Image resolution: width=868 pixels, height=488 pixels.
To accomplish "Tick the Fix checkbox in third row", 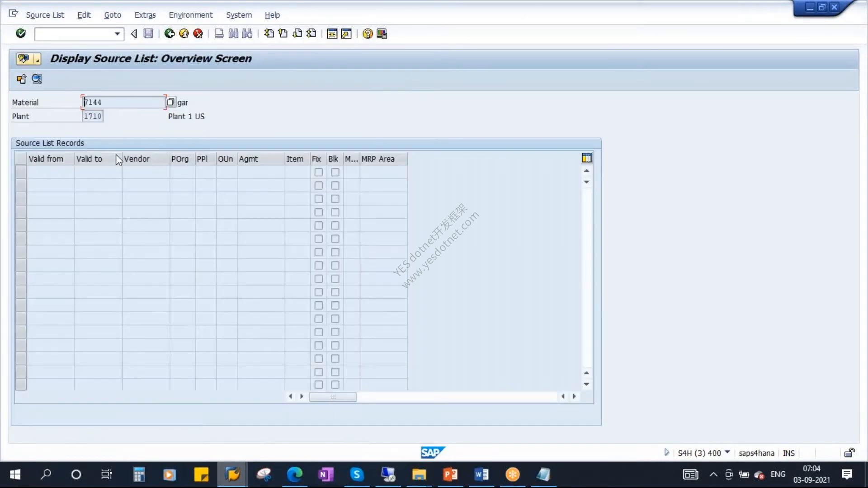I will point(319,199).
